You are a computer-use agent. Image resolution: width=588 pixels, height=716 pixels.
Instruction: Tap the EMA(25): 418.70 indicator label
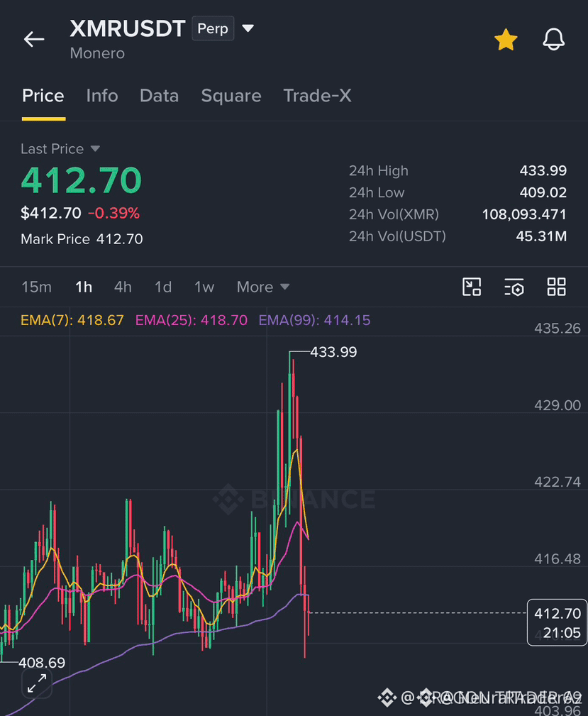[192, 320]
